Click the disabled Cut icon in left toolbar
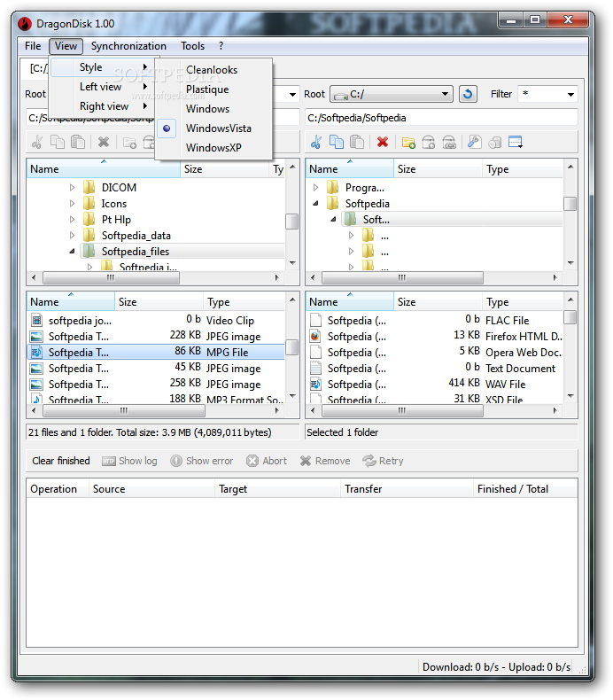The height and width of the screenshot is (700, 613). point(37,143)
